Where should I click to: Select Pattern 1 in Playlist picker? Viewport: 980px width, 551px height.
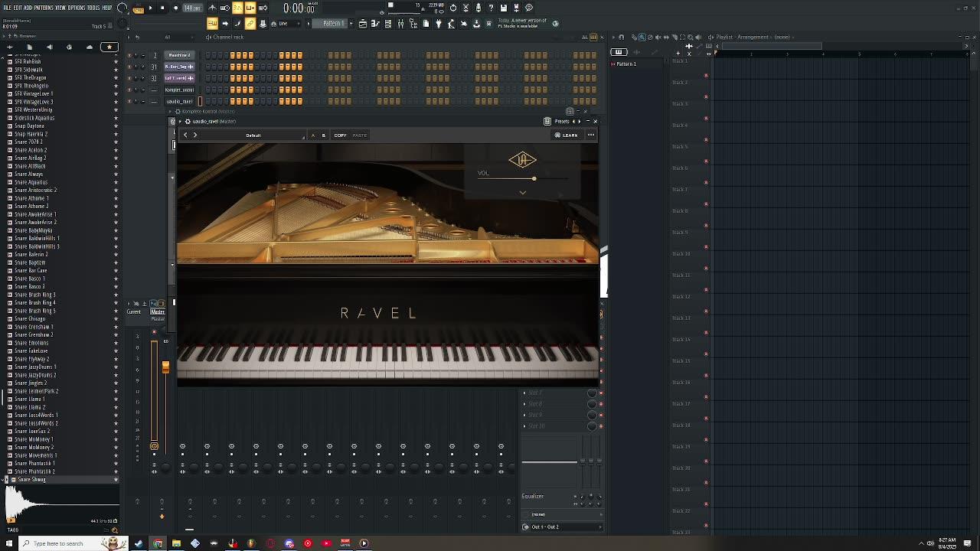pos(627,64)
